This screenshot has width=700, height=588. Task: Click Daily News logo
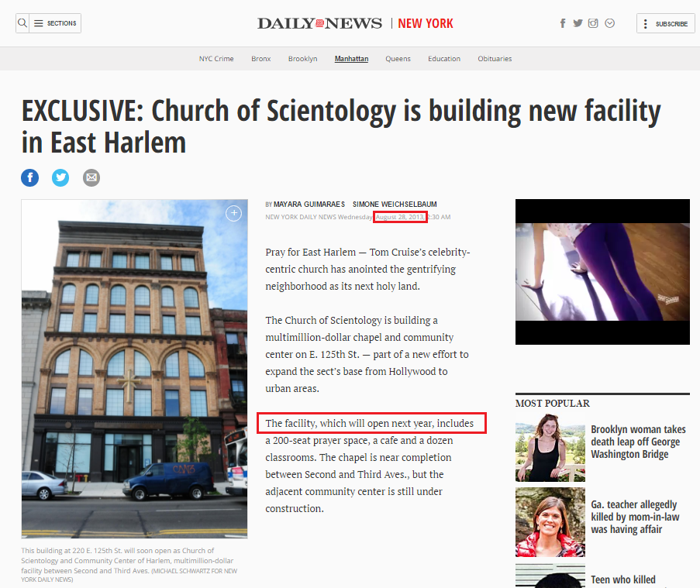pyautogui.click(x=319, y=23)
